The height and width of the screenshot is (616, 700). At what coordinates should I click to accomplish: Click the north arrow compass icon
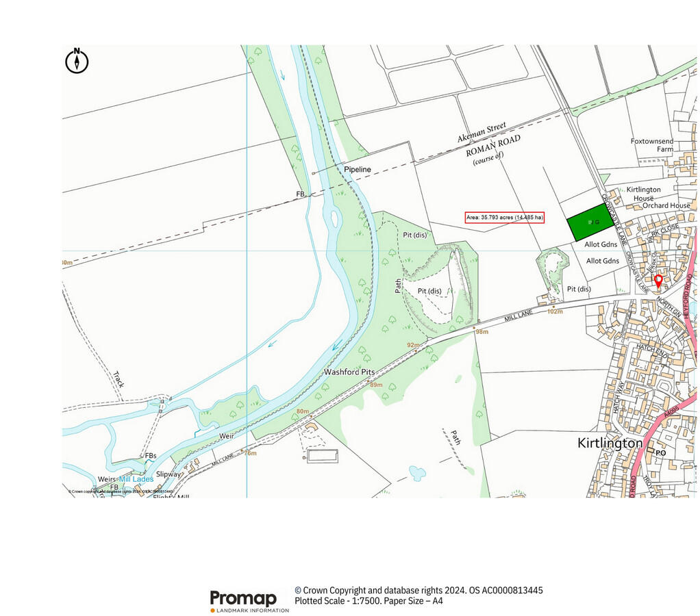[77, 60]
